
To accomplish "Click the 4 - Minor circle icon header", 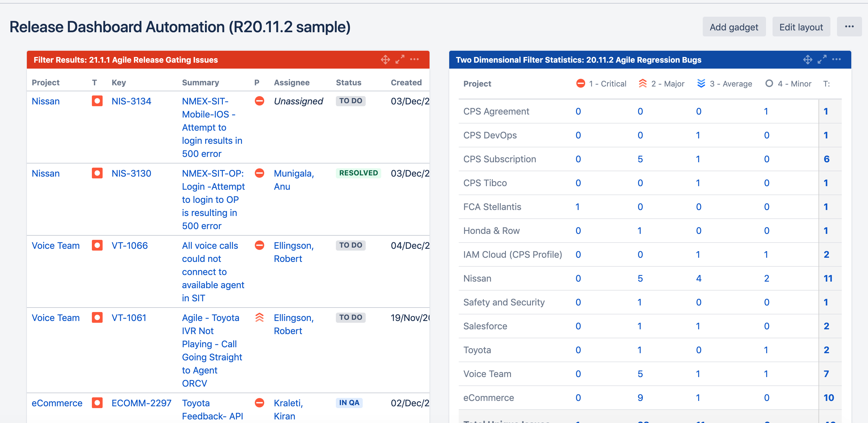I will 769,83.
